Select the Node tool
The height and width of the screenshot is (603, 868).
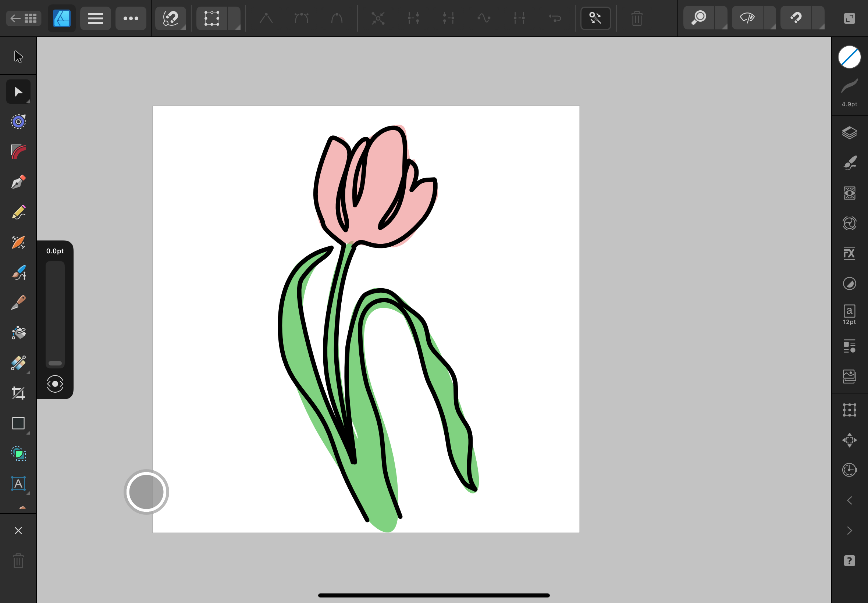tap(18, 92)
